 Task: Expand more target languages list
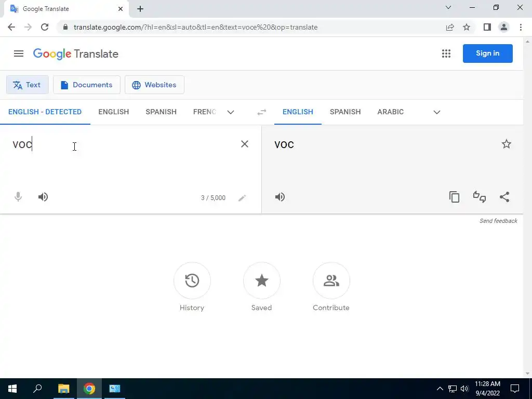[436, 112]
